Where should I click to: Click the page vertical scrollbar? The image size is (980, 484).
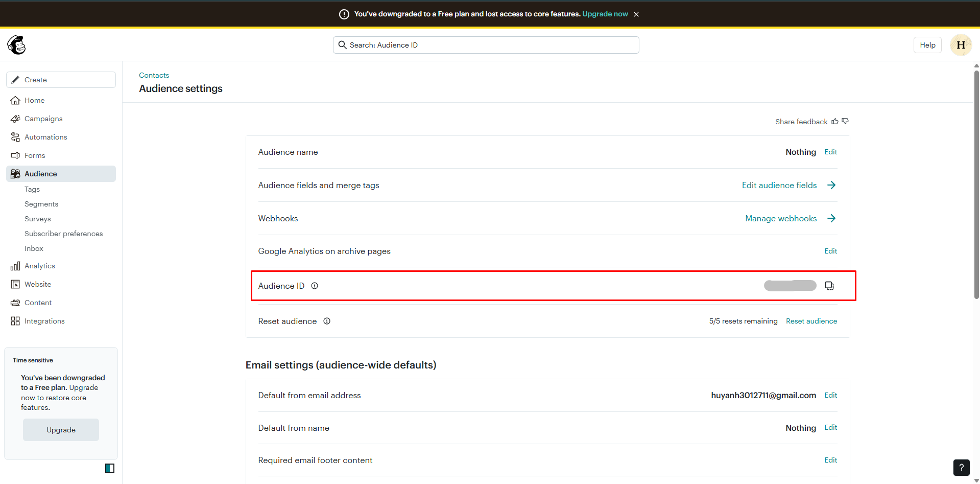976,184
